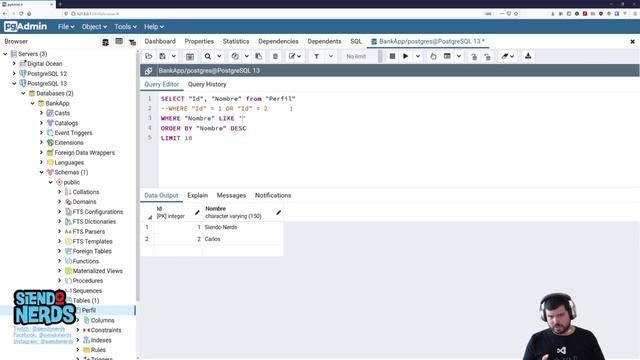Open the Edit pencil dropdown

295,56
